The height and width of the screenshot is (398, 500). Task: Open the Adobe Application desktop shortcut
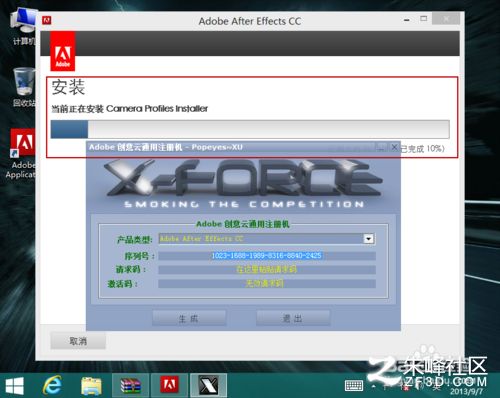coord(21,154)
